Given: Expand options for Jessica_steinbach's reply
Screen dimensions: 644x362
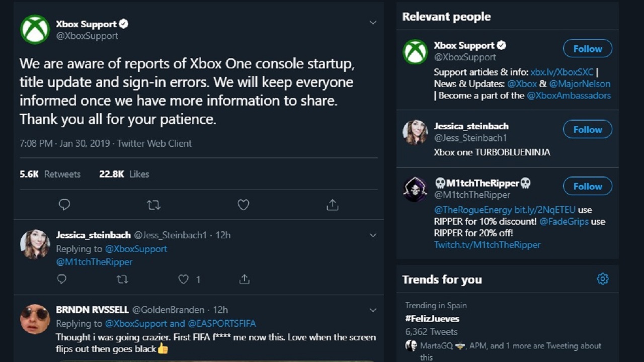Looking at the screenshot, I should [373, 235].
